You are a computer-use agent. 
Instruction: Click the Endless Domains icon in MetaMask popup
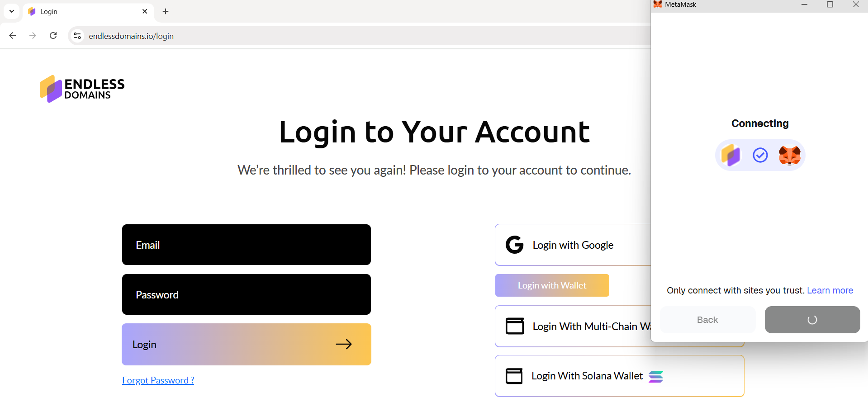point(730,156)
